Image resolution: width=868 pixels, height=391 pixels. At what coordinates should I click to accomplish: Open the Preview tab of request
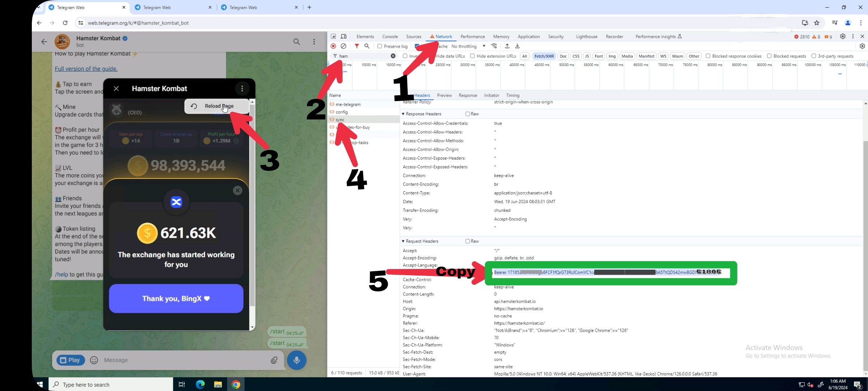(x=444, y=95)
